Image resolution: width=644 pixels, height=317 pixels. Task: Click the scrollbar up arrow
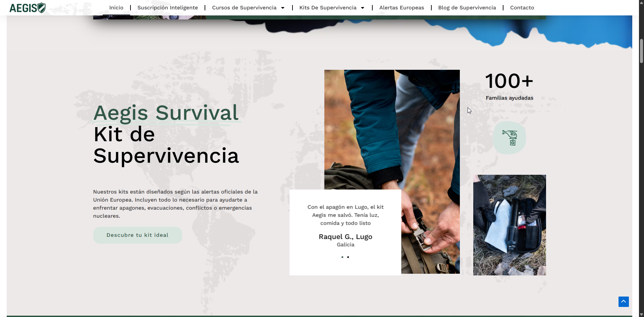pyautogui.click(x=641, y=3)
